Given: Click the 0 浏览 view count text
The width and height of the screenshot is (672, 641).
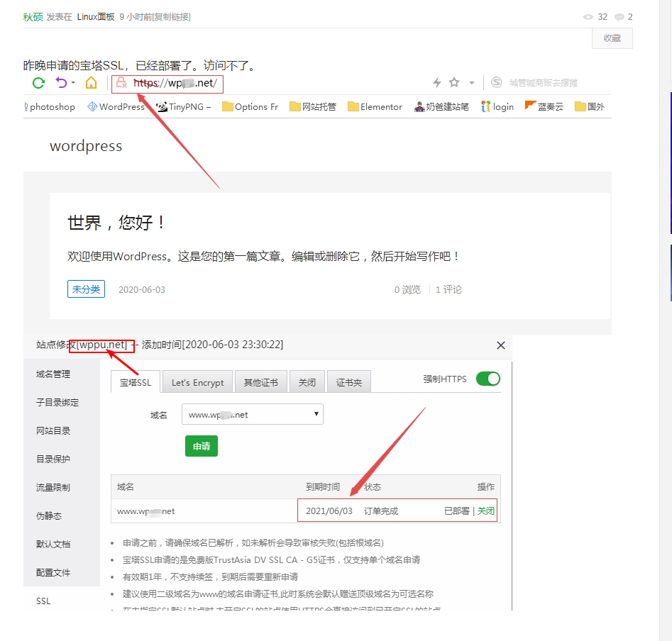Looking at the screenshot, I should click(407, 289).
